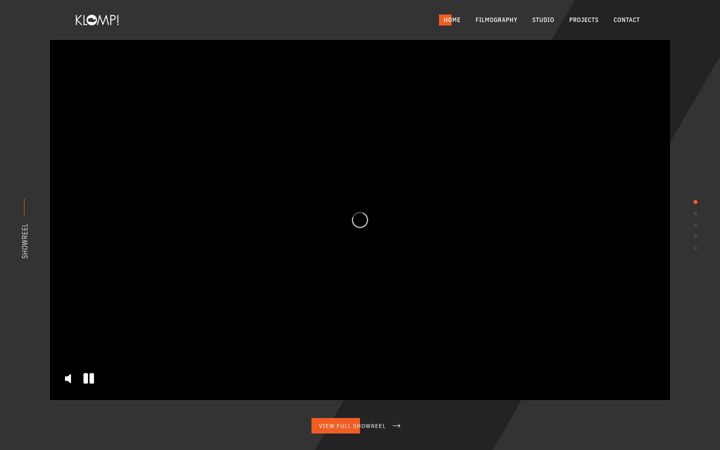Mute the showreel video audio
This screenshot has width=720, height=450.
coord(68,378)
